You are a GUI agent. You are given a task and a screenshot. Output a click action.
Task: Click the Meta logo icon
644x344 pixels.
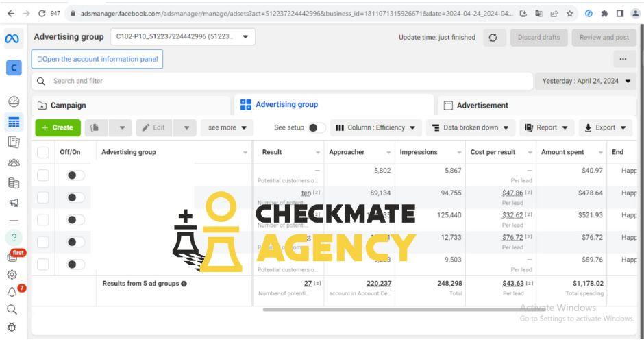pos(12,38)
